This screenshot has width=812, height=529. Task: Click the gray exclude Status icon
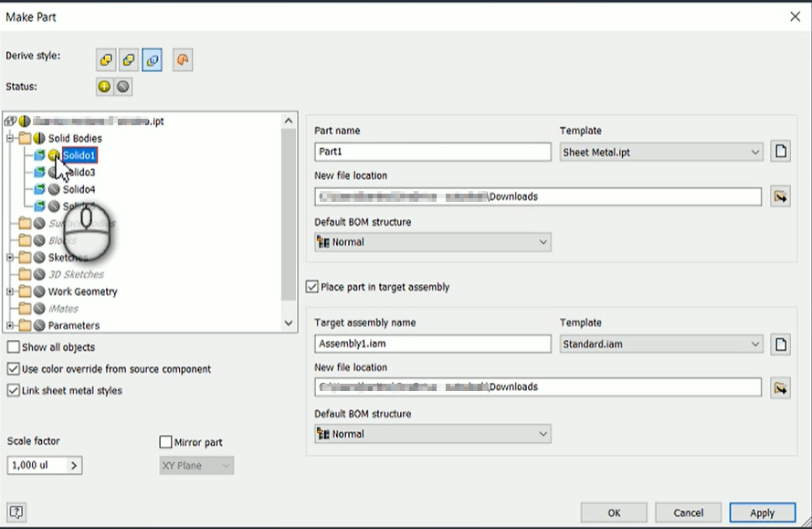(125, 87)
